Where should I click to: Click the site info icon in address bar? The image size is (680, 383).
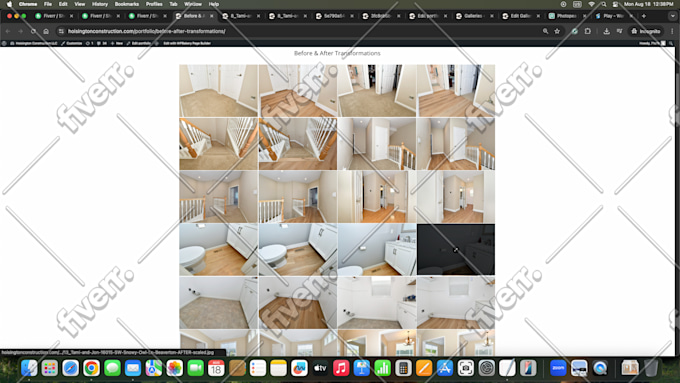click(x=61, y=31)
